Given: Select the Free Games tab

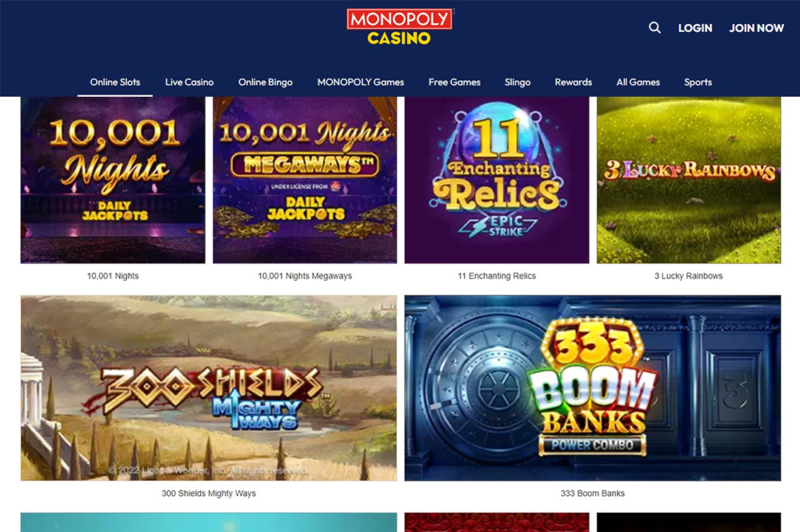Looking at the screenshot, I should click(454, 82).
